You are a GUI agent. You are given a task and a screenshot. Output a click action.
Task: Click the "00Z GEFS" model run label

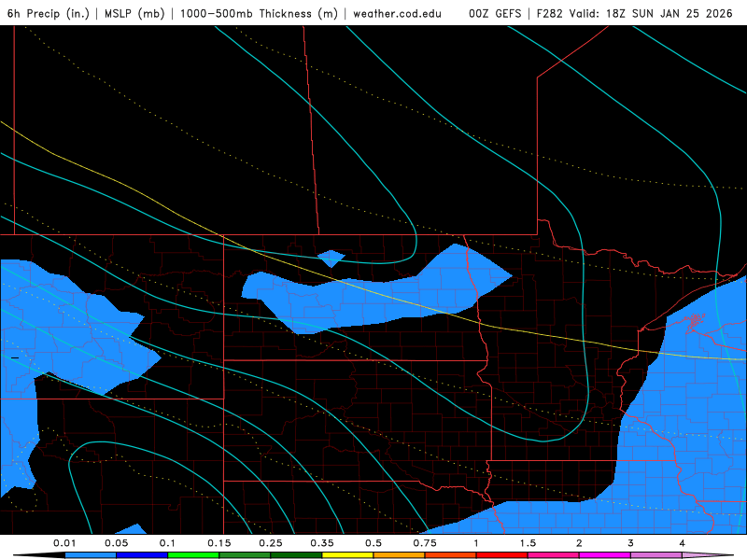pyautogui.click(x=495, y=13)
